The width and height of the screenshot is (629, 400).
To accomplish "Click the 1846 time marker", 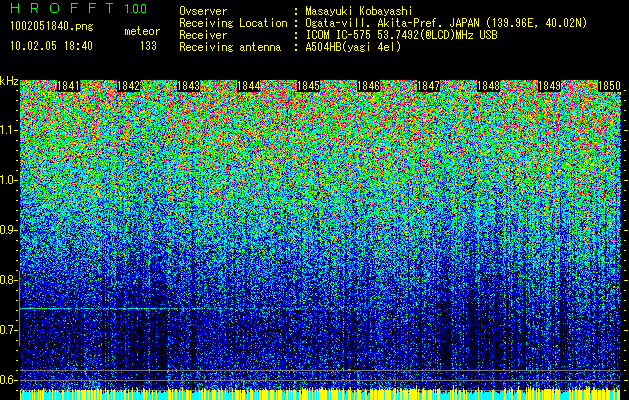I will pos(369,86).
